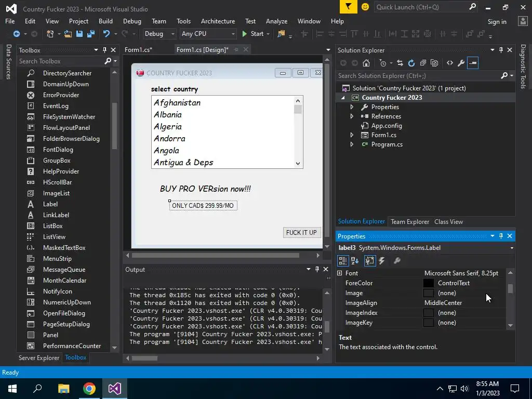Collapse the Country Fucker 2023 project node
Image resolution: width=532 pixels, height=399 pixels.
click(343, 98)
